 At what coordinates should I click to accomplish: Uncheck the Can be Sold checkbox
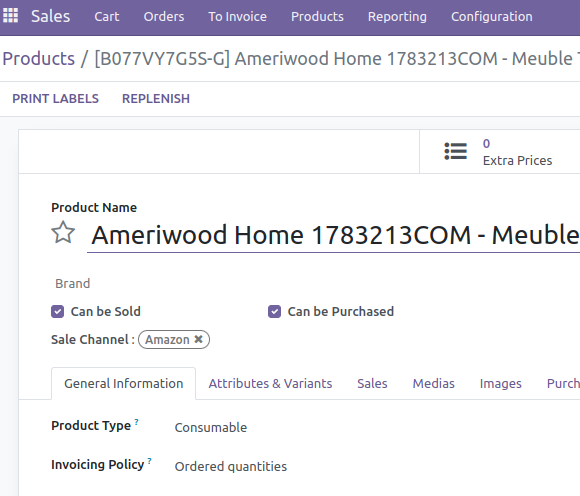pyautogui.click(x=57, y=311)
